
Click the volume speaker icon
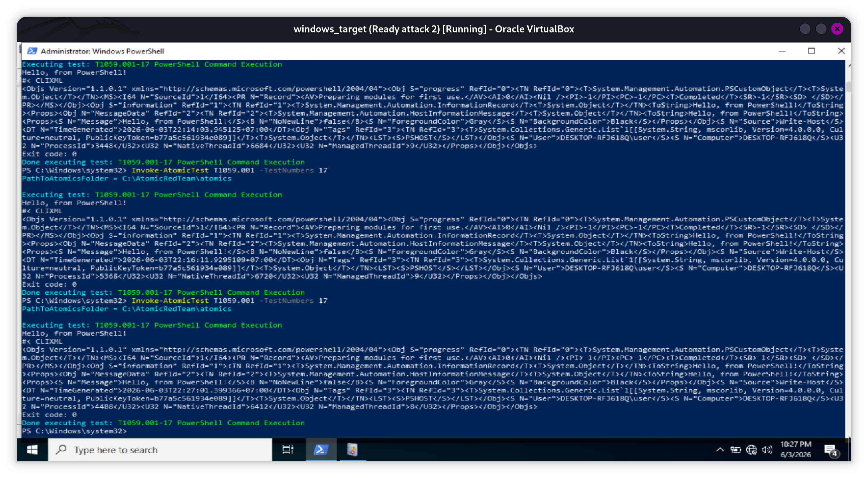(767, 450)
